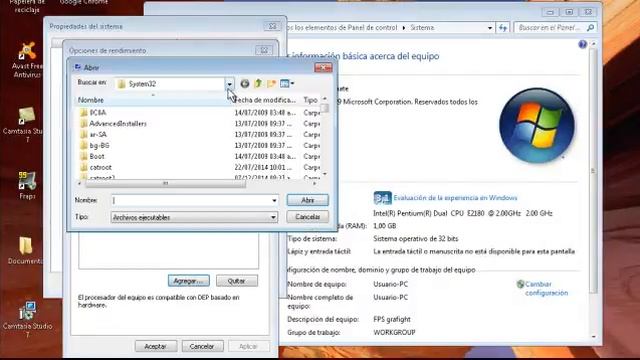Click the file list vertical scrollbar thumb
Image resolution: width=640 pixels, height=360 pixels.
tap(324, 108)
